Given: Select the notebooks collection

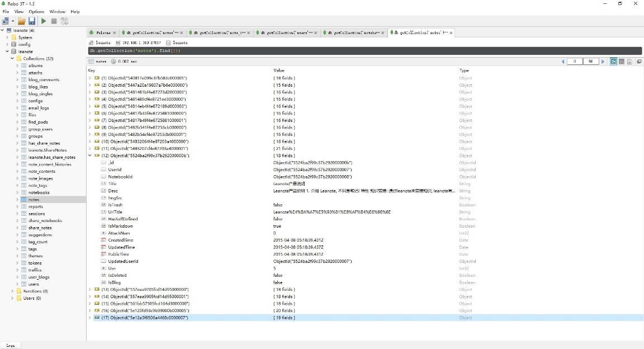Looking at the screenshot, I should [x=39, y=192].
